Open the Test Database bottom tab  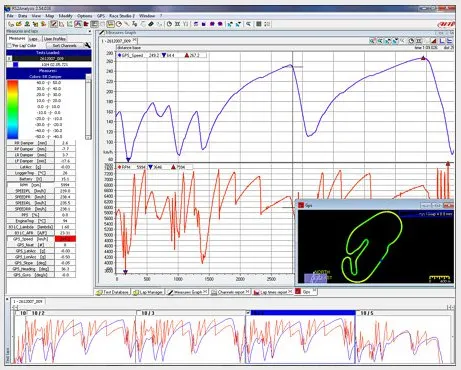click(113, 292)
